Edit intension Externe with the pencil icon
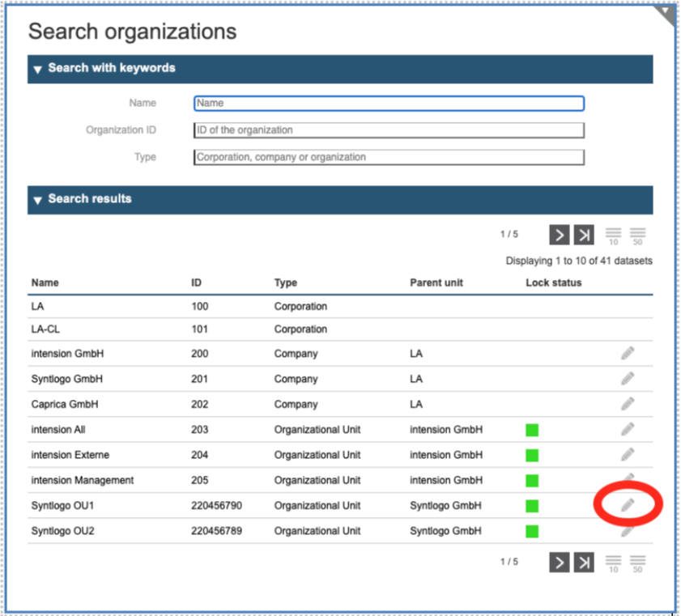 tap(628, 454)
